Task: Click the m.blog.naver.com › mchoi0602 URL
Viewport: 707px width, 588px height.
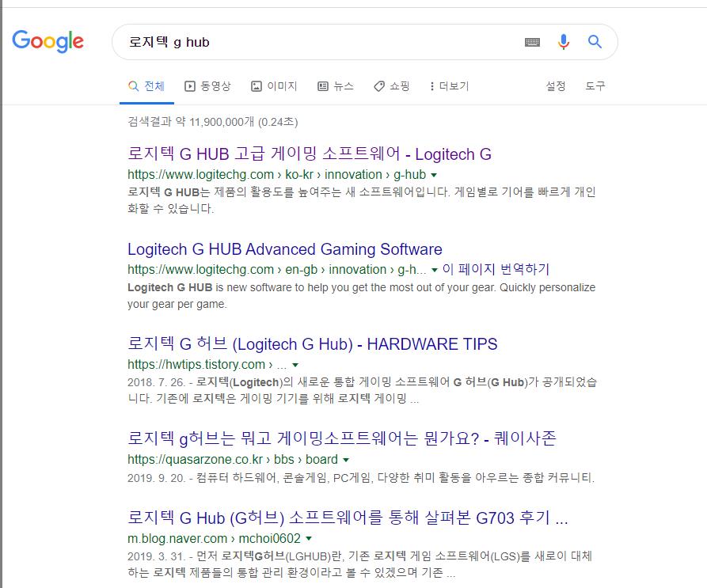Action: click(x=215, y=538)
